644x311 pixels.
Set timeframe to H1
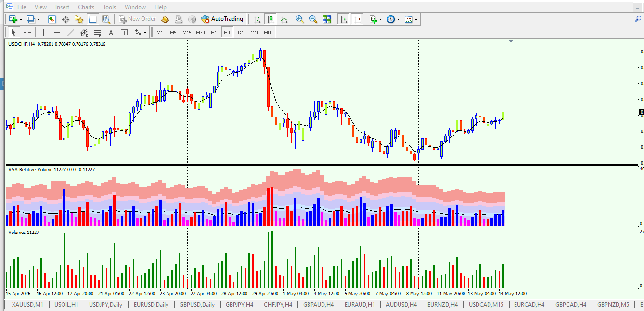point(214,33)
